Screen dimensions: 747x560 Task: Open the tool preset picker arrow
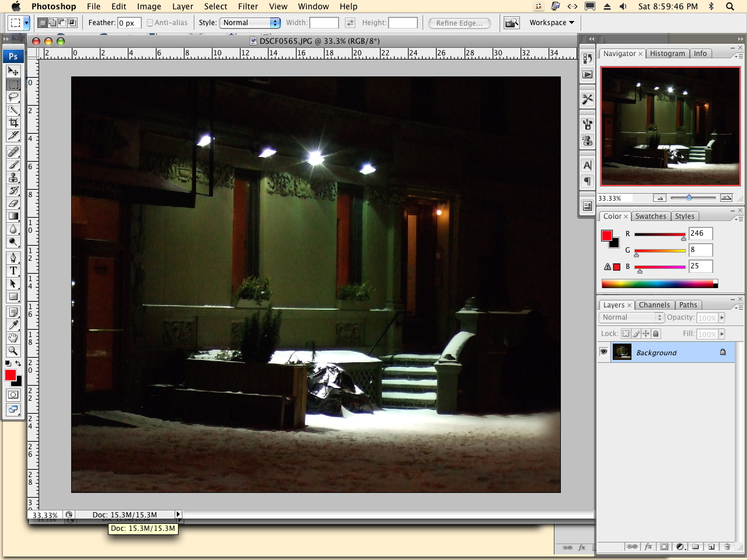click(26, 23)
